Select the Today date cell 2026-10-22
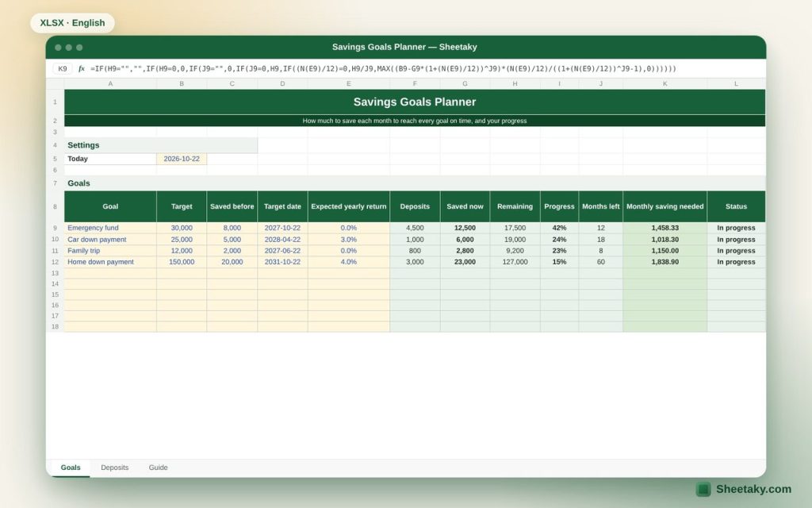Viewport: 812px width, 508px height. pyautogui.click(x=182, y=159)
